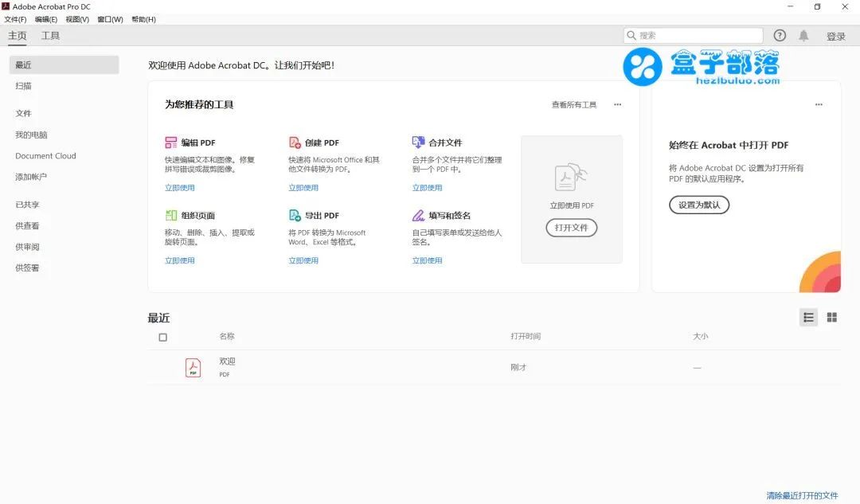Image resolution: width=860 pixels, height=504 pixels.
Task: Open the 文件 menu
Action: tap(15, 19)
